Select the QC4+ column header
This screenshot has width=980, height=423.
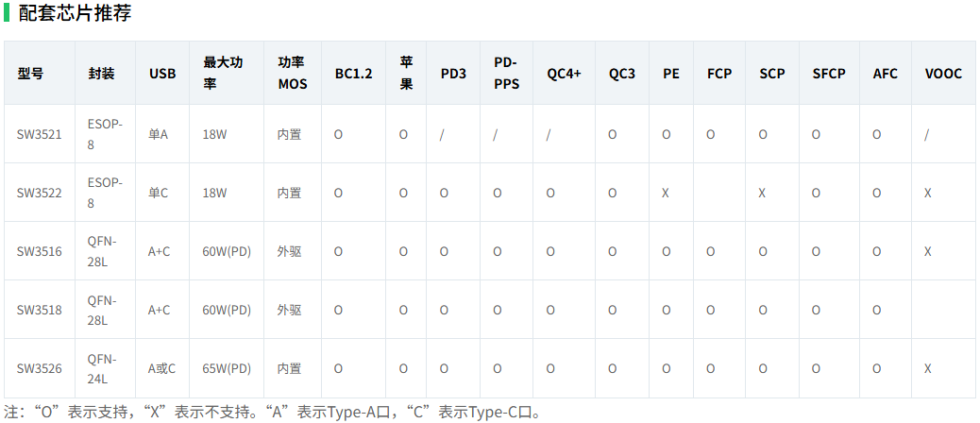tap(564, 74)
